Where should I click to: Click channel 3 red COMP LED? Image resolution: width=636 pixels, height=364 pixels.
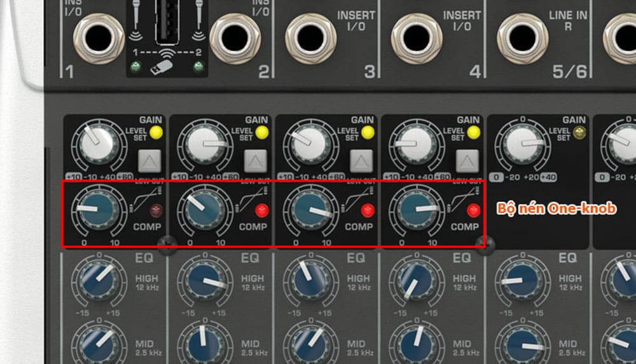pyautogui.click(x=368, y=210)
